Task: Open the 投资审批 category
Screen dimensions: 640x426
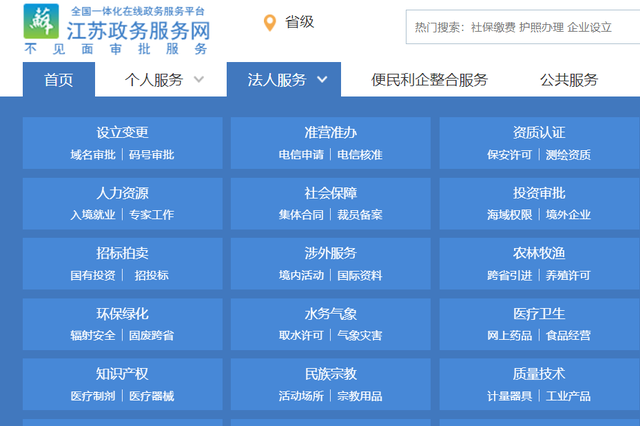Action: (539, 193)
